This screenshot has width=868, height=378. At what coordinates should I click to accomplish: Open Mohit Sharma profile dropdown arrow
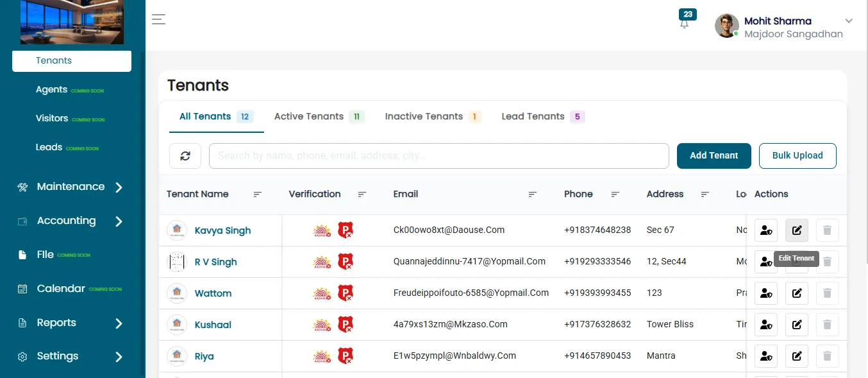coord(849,21)
